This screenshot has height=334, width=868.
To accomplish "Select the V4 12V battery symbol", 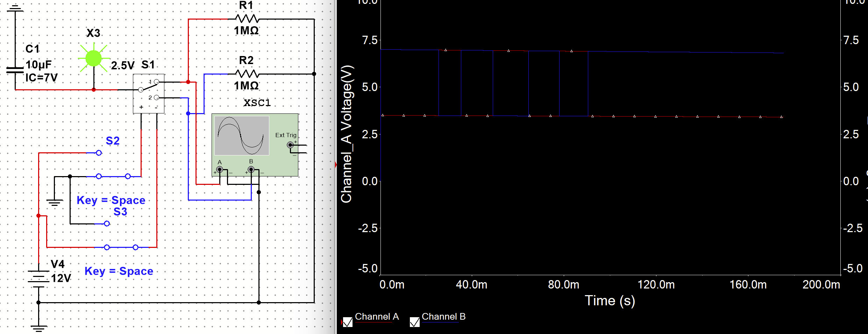I will (x=38, y=279).
